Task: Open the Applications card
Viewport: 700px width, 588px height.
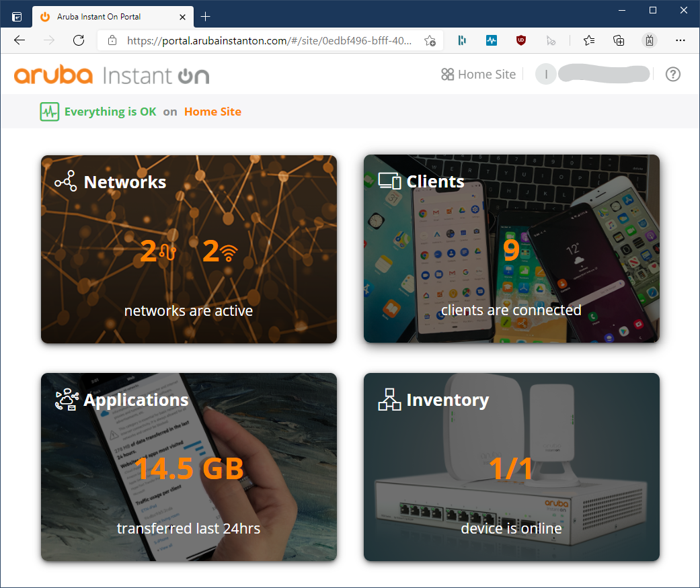Action: click(x=189, y=467)
